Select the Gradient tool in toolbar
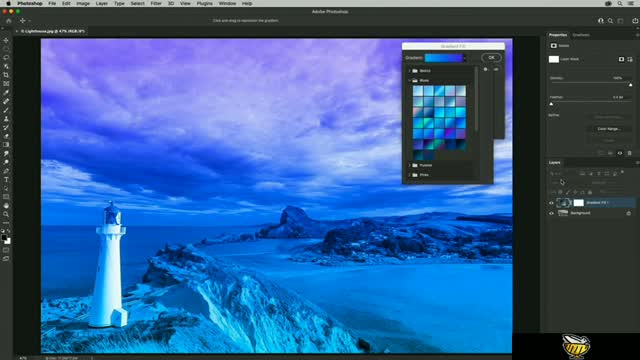The height and width of the screenshot is (360, 640). [x=6, y=145]
